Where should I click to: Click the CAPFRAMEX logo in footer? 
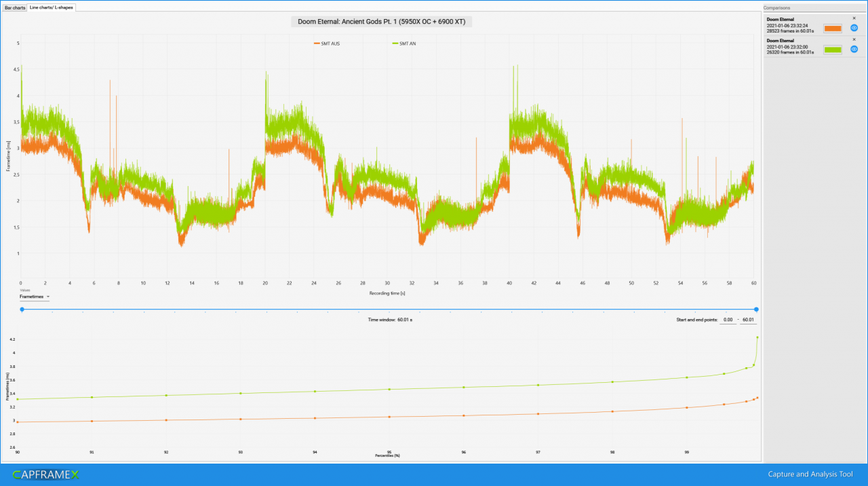(x=45, y=474)
